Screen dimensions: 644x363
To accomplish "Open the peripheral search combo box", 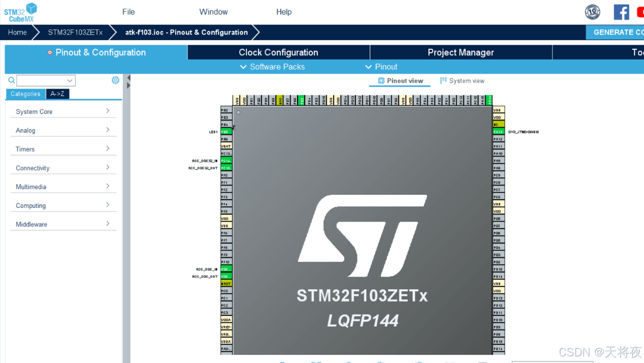I will click(x=46, y=80).
